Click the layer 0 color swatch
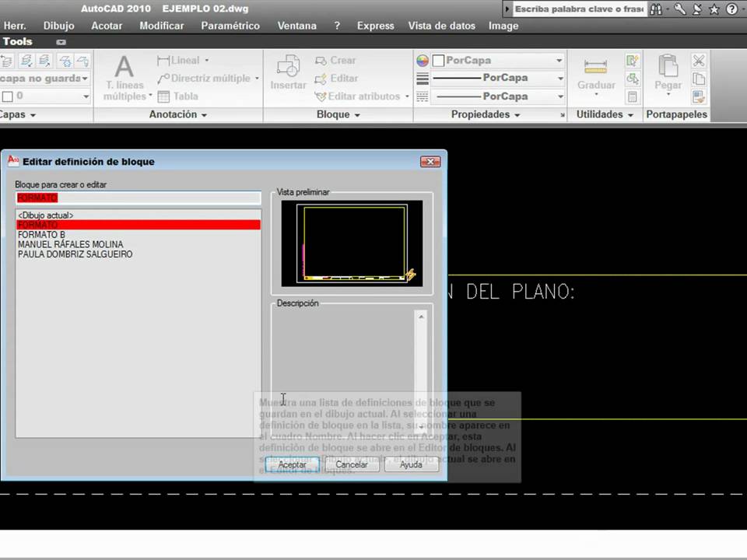This screenshot has width=747, height=560. click(8, 96)
